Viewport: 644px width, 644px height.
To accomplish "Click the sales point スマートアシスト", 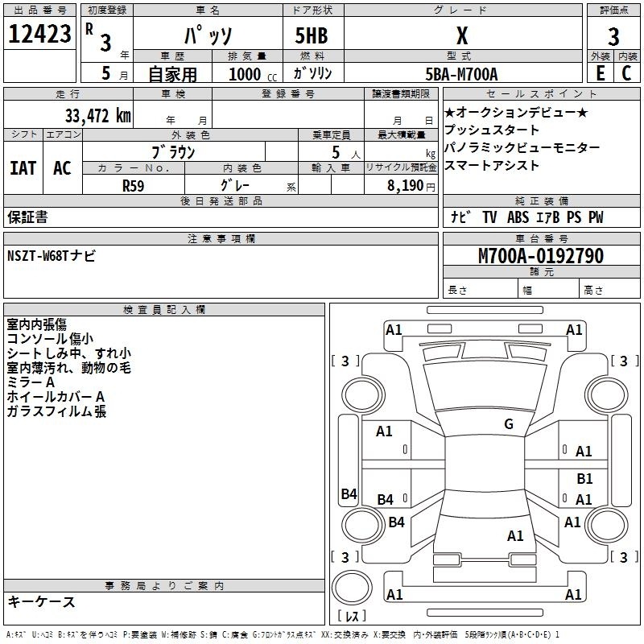I will pos(492,166).
